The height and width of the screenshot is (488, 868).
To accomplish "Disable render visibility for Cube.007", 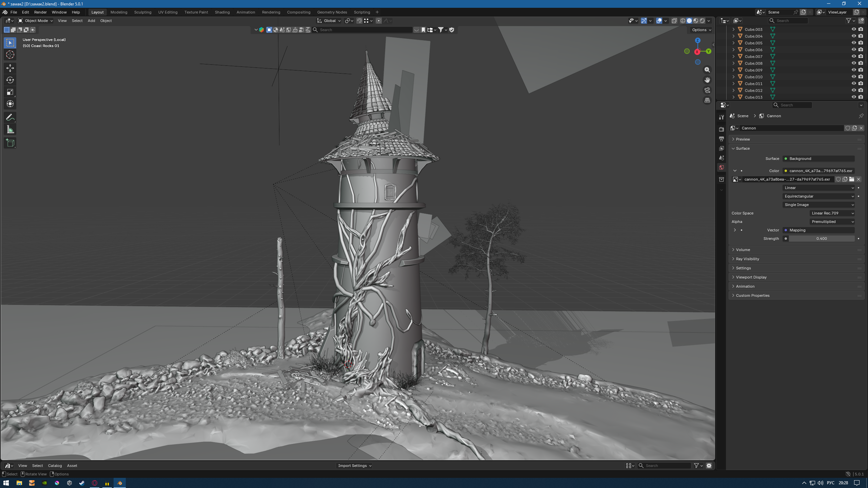I will pyautogui.click(x=860, y=56).
